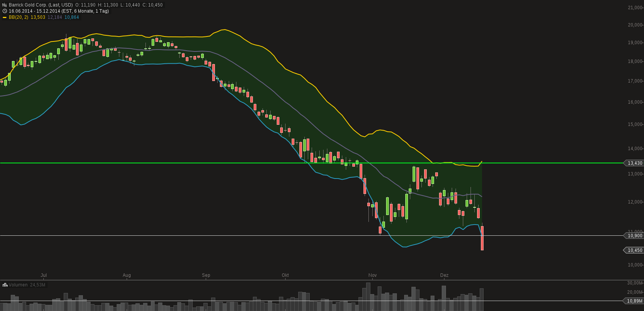Click the 'Jul' label on the time axis
The width and height of the screenshot is (644, 311).
(44, 275)
